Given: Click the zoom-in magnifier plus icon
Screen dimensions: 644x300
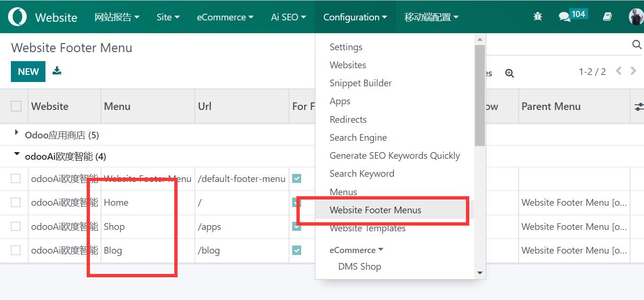Looking at the screenshot, I should [510, 73].
